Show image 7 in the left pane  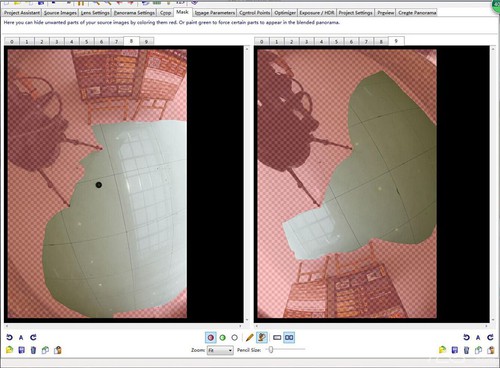pyautogui.click(x=116, y=42)
